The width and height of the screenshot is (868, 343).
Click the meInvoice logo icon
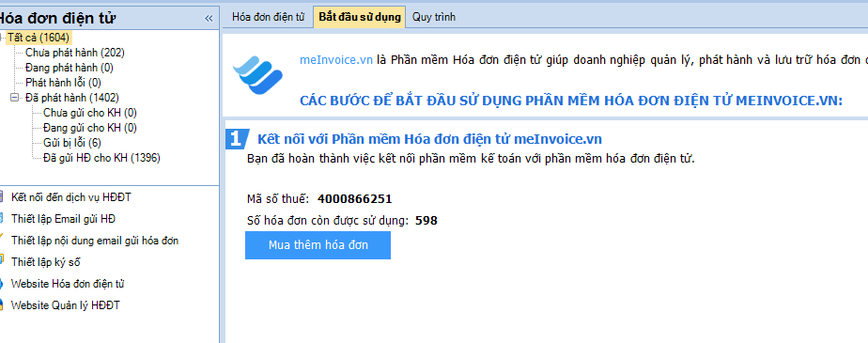(x=257, y=74)
